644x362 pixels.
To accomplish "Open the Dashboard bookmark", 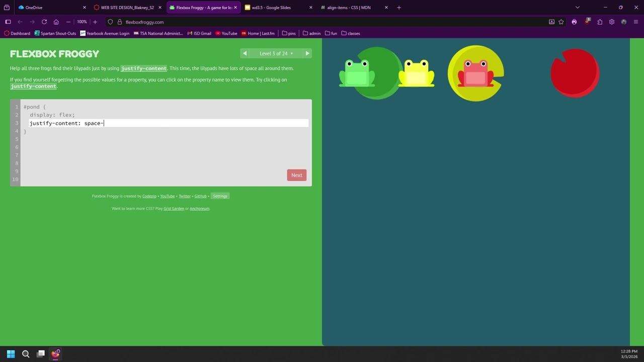I will 17,33.
